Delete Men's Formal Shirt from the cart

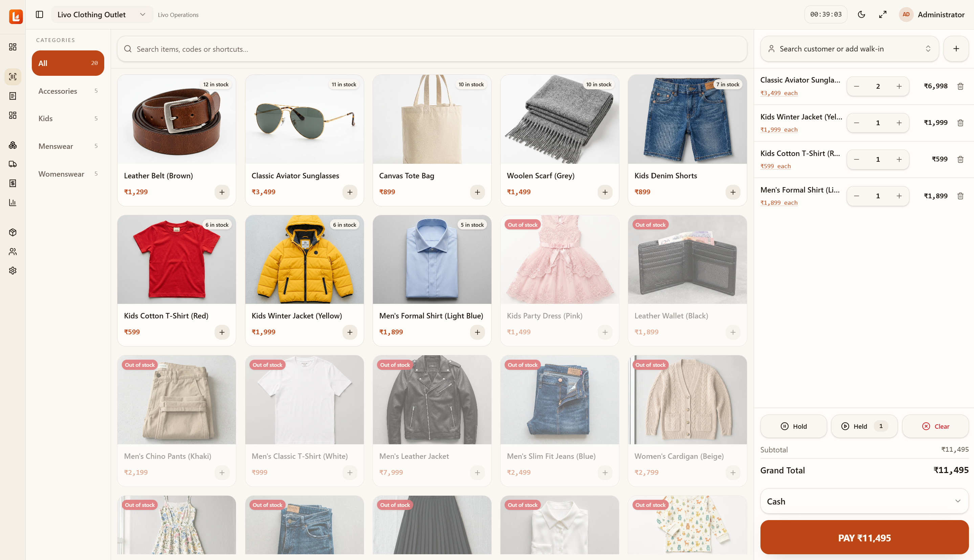pos(960,196)
